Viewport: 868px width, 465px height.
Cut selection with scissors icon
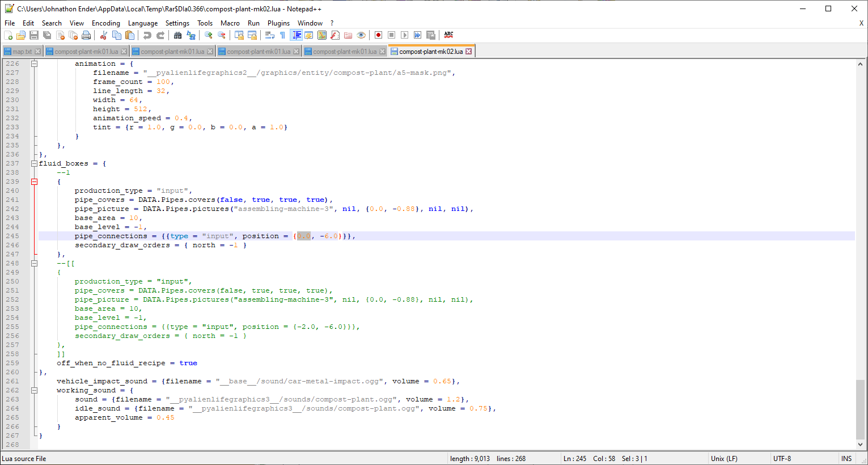(104, 35)
